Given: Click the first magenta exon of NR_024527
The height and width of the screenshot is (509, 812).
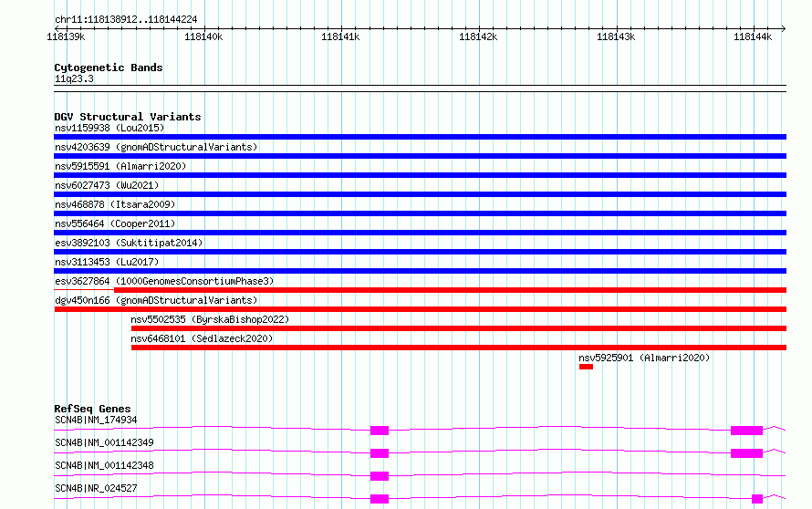Looking at the screenshot, I should pos(380,499).
